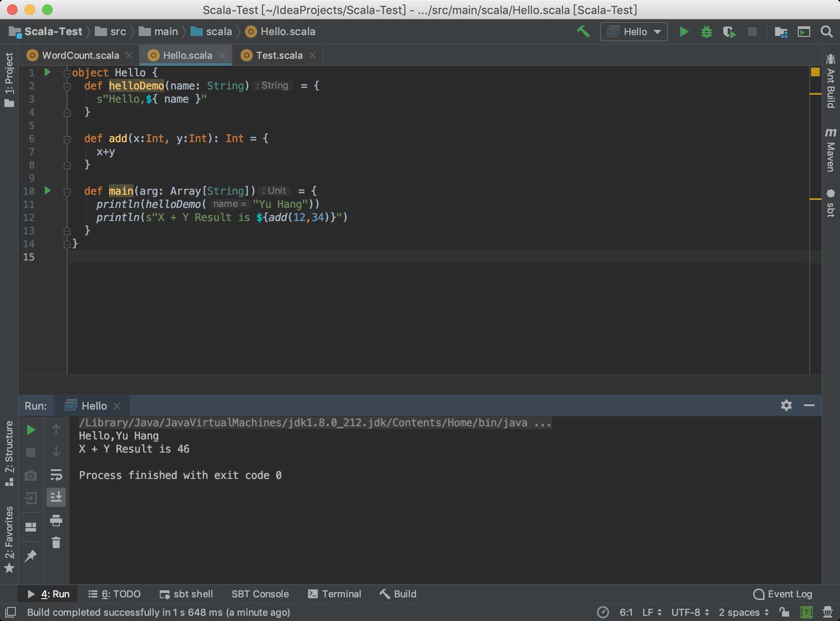The width and height of the screenshot is (840, 621).
Task: Click run gutter arrow on line 1
Action: pyautogui.click(x=48, y=72)
